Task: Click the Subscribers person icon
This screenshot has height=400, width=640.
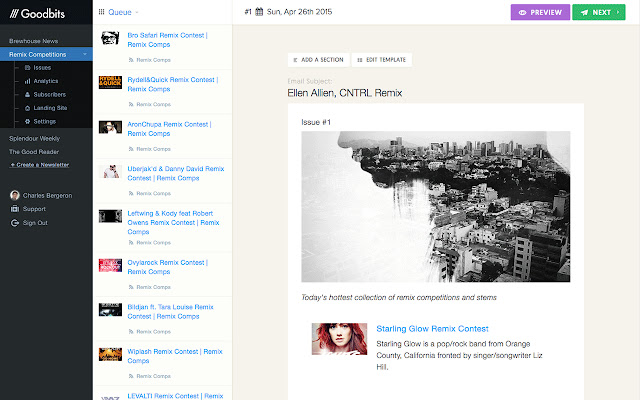Action: (27, 95)
